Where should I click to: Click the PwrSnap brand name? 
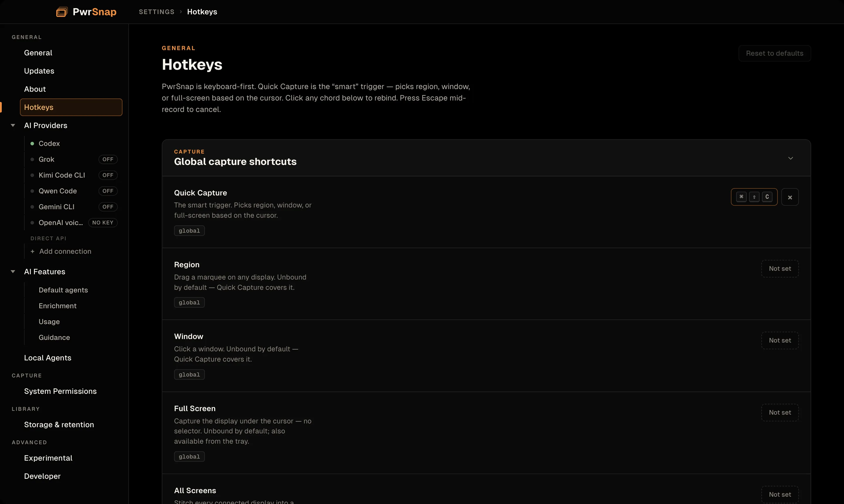(94, 12)
